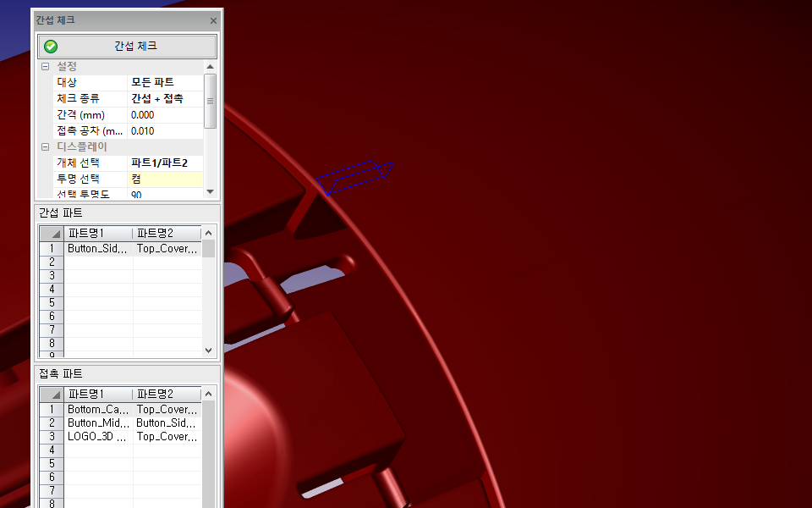Select Button_Mid row in 접촉 파트 table
812x508 pixels.
tap(98, 423)
